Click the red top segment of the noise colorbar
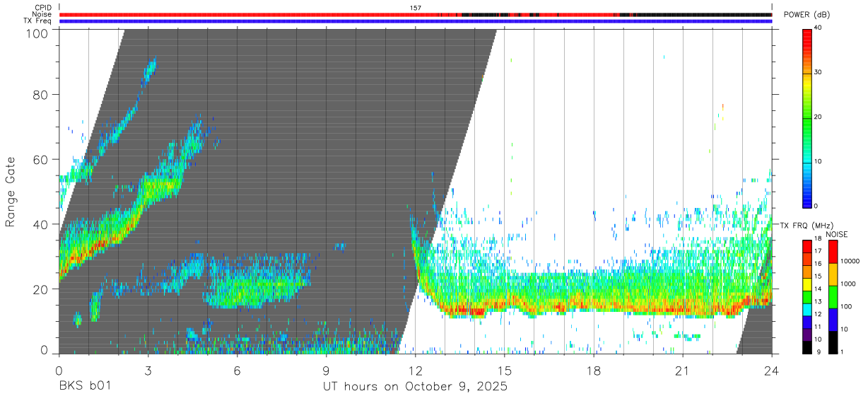The height and width of the screenshot is (401, 868). 833,251
